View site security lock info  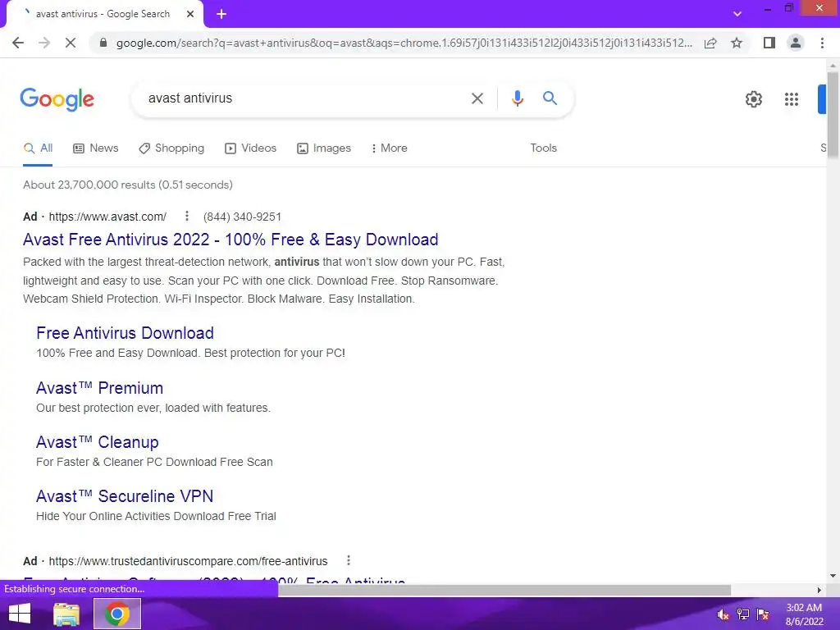tap(103, 43)
